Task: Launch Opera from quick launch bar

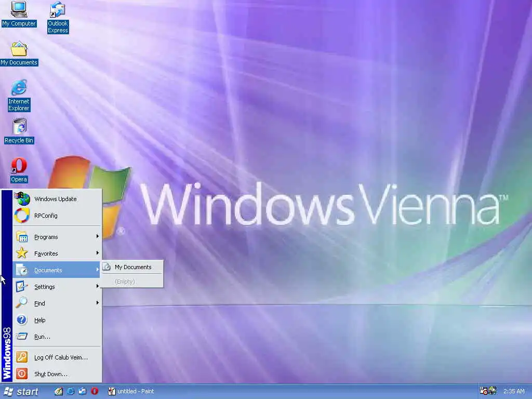Action: pos(95,391)
